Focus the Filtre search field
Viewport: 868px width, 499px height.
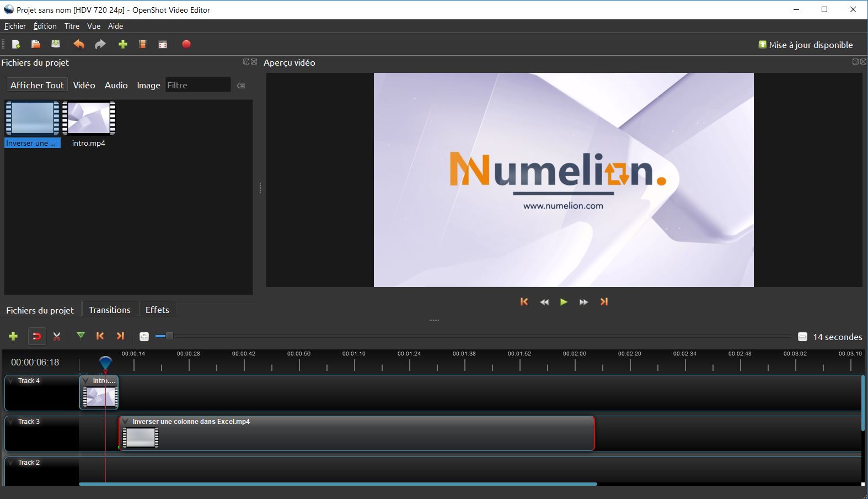(198, 85)
